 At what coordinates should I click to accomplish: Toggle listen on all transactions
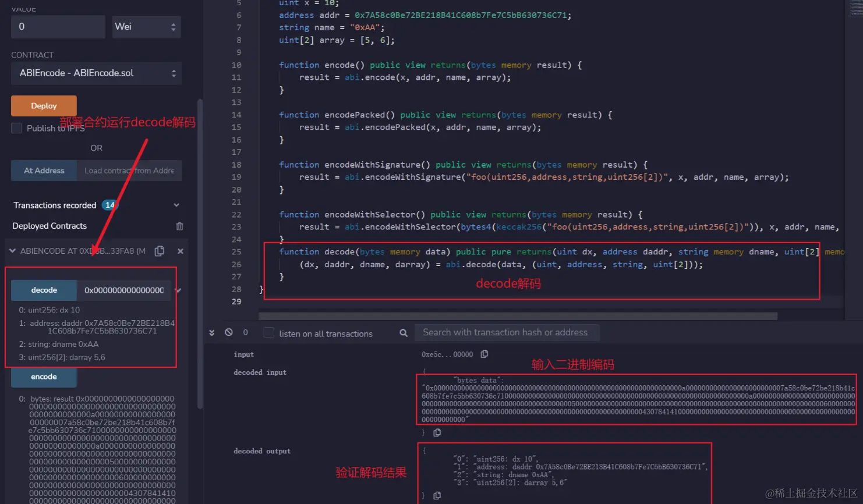click(x=268, y=333)
